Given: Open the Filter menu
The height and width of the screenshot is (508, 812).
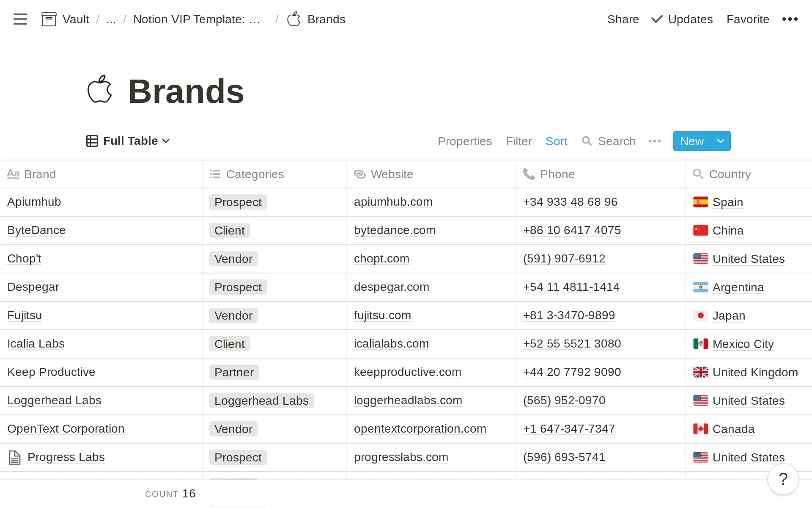Looking at the screenshot, I should (518, 141).
